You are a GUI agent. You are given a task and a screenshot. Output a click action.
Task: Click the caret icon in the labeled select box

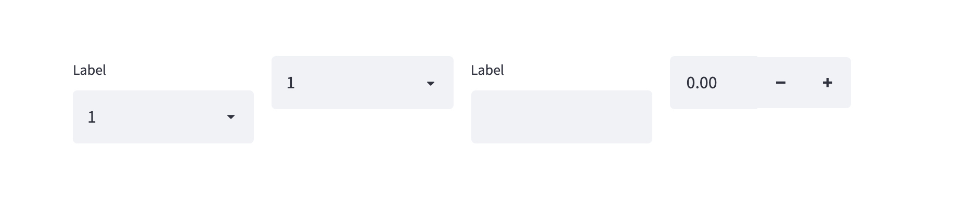pos(231,117)
